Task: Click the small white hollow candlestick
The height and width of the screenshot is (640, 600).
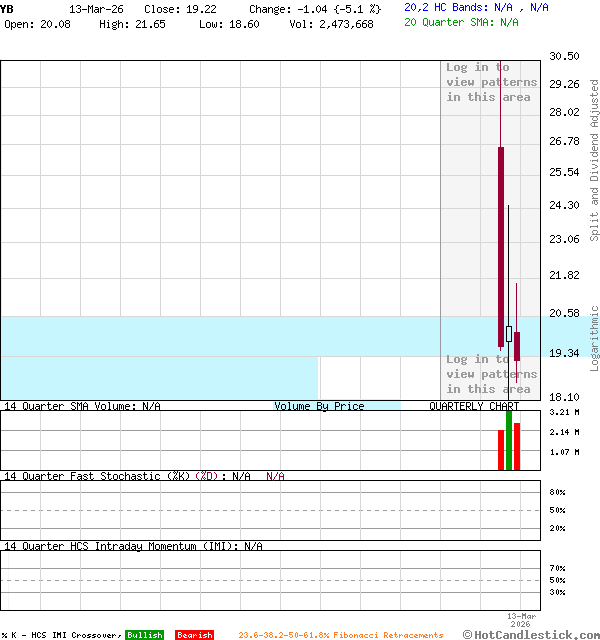Action: (509, 334)
